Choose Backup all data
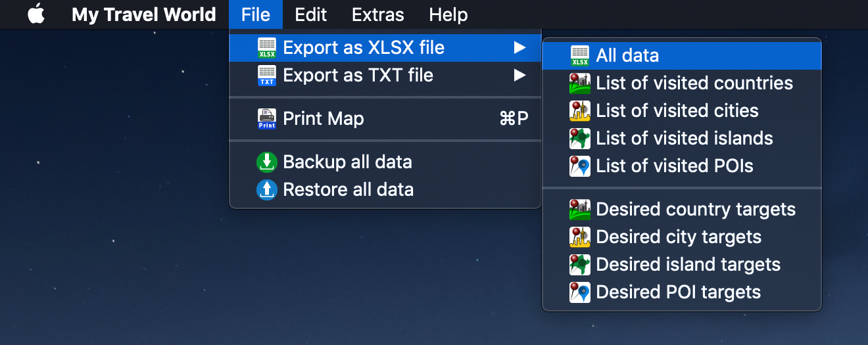This screenshot has width=868, height=345. (x=385, y=162)
